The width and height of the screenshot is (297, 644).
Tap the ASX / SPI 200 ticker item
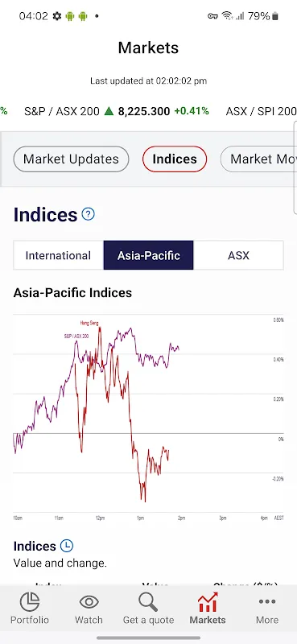coord(262,111)
